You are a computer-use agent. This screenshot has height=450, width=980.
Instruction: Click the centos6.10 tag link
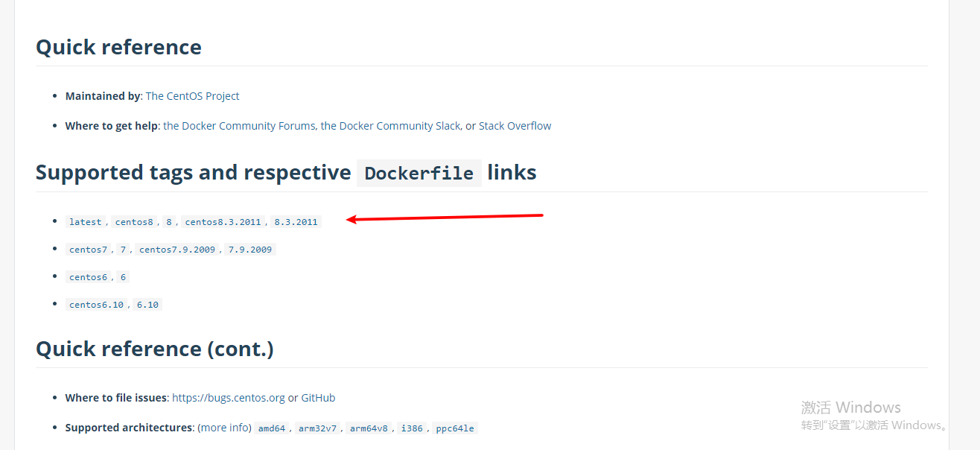(97, 305)
